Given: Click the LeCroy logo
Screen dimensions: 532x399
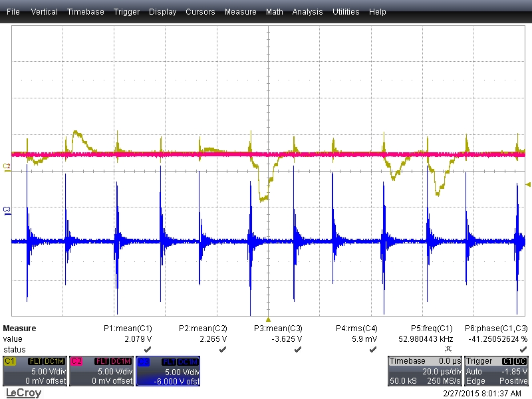Looking at the screenshot, I should [24, 393].
